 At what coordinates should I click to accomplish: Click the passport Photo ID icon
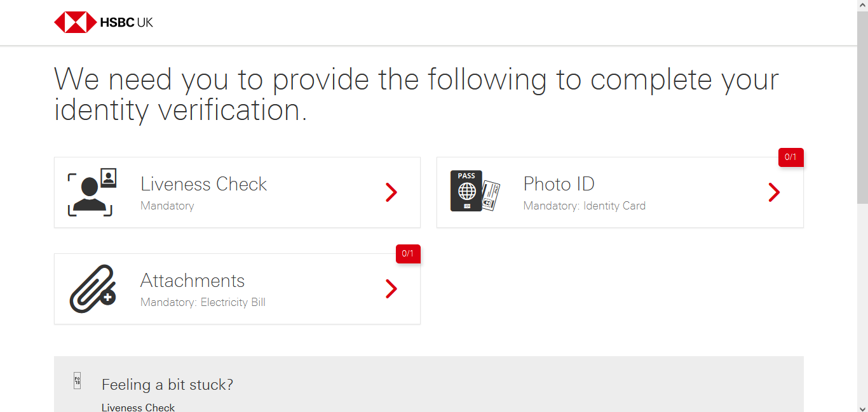475,191
